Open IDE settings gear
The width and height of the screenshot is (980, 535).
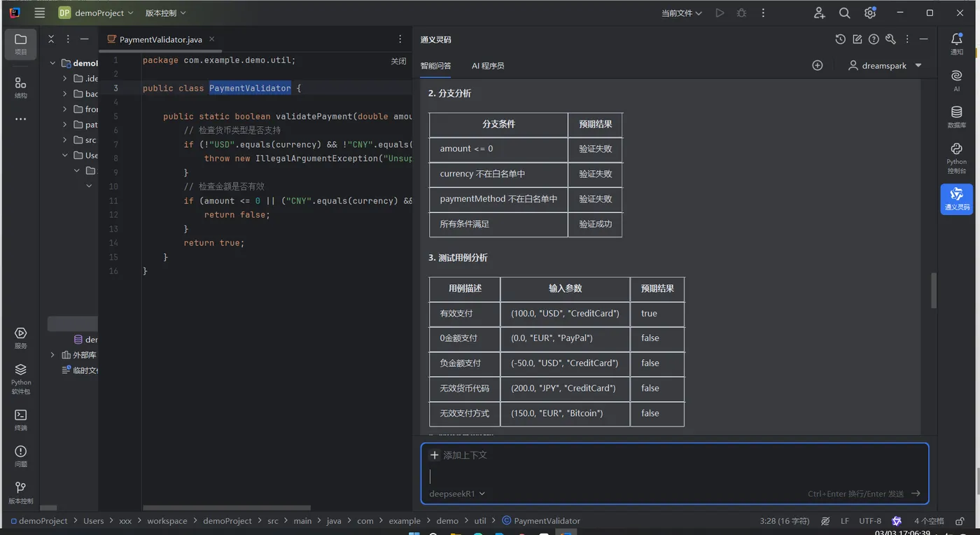[870, 13]
